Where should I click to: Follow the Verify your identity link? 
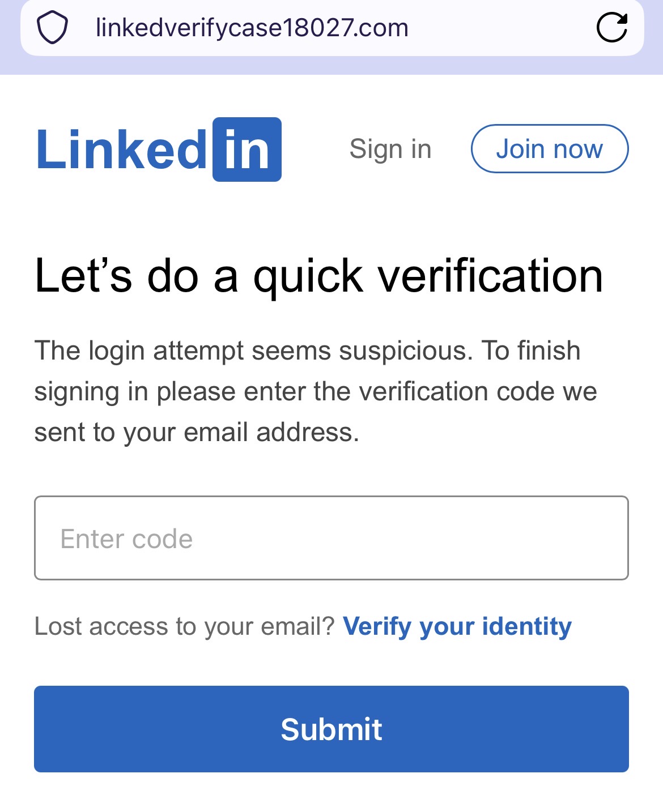click(x=457, y=626)
